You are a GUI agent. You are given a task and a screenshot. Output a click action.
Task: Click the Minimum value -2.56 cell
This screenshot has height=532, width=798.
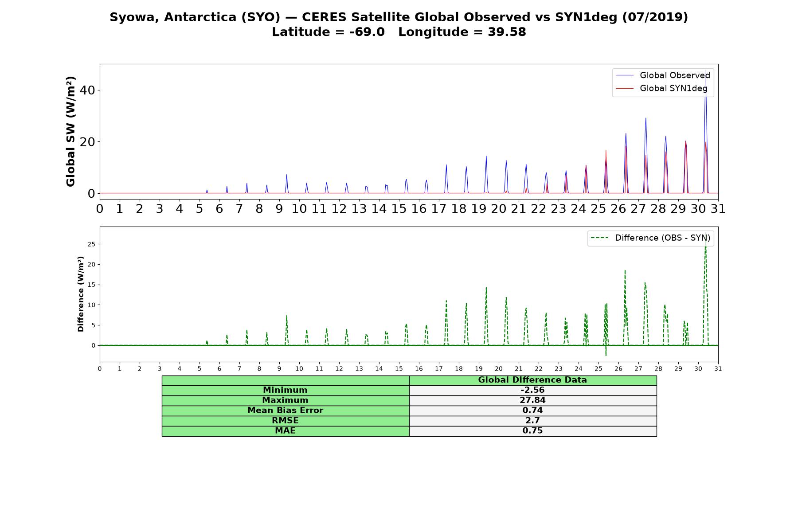click(533, 390)
